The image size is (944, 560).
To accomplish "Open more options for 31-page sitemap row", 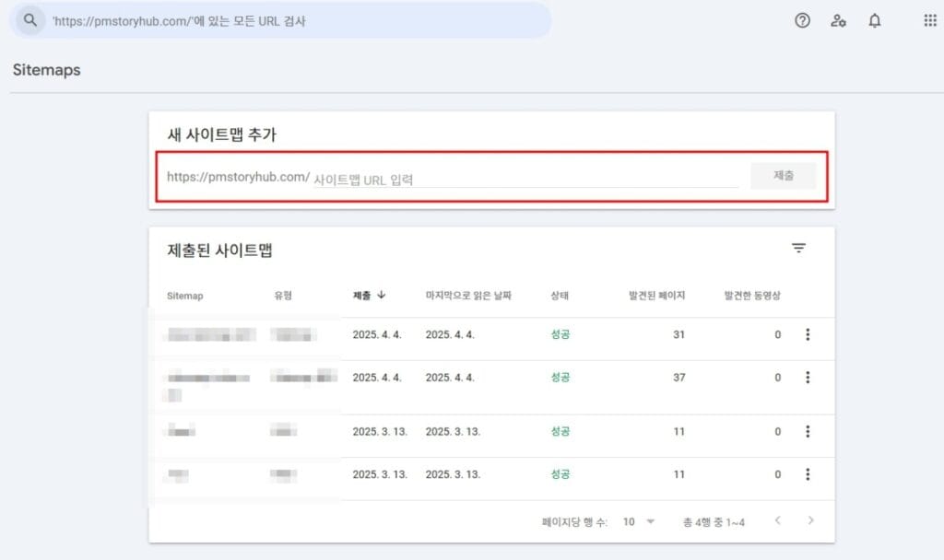I will click(808, 334).
